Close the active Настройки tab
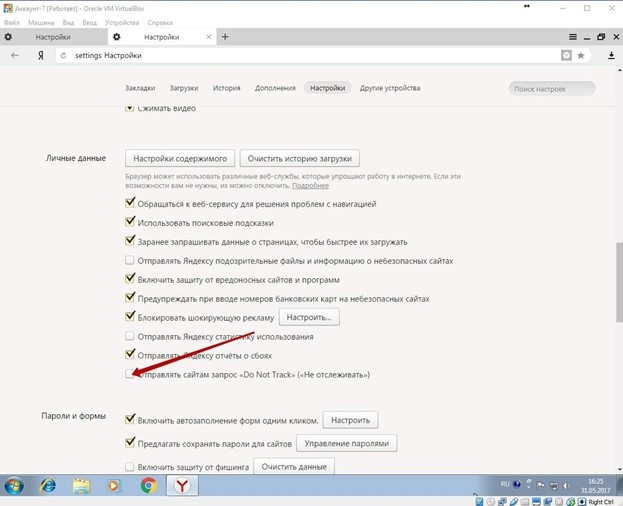623x506 pixels. pyautogui.click(x=209, y=37)
